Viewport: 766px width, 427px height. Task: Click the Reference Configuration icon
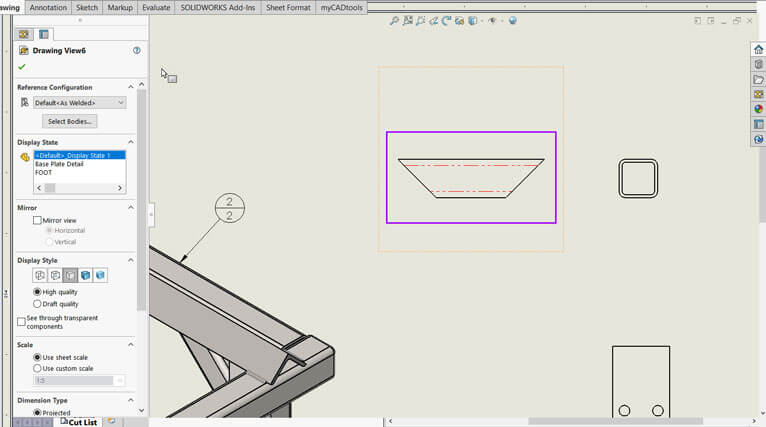point(24,103)
